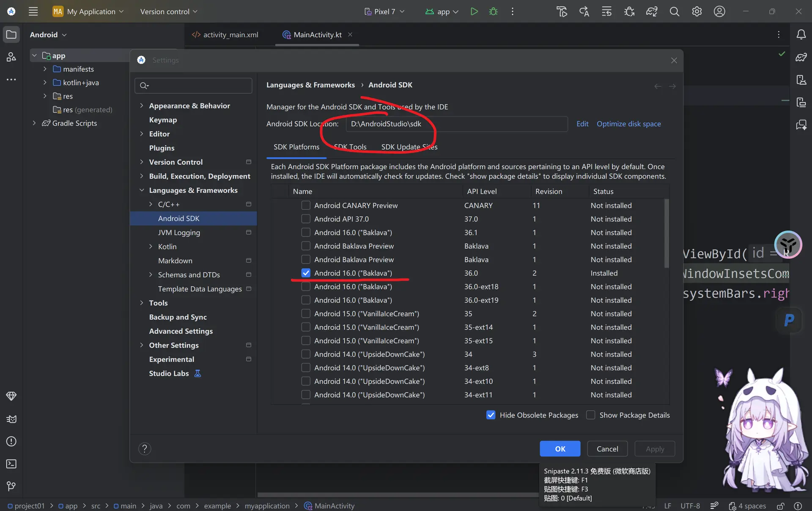The height and width of the screenshot is (511, 812).
Task: Switch to SDK Tools tab
Action: coord(350,147)
